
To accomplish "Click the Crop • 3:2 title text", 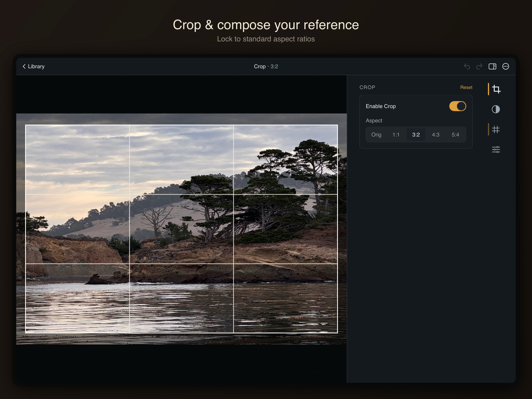I will [x=266, y=66].
